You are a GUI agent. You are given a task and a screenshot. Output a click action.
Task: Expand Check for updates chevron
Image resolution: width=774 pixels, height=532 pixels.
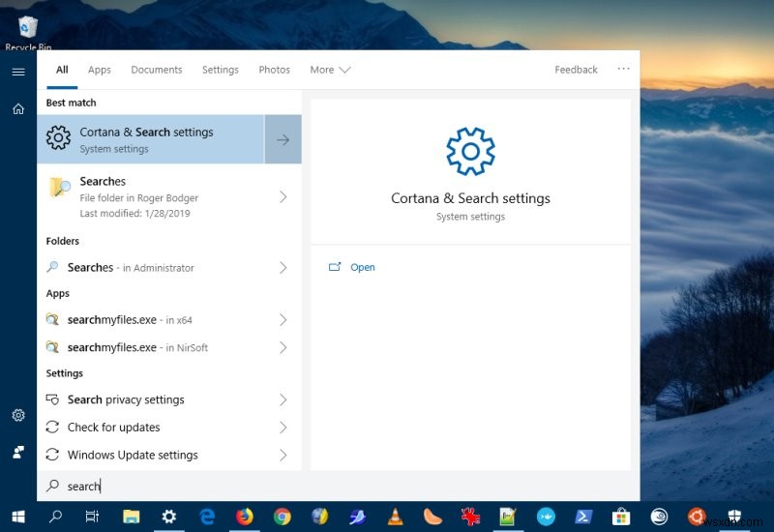tap(283, 428)
